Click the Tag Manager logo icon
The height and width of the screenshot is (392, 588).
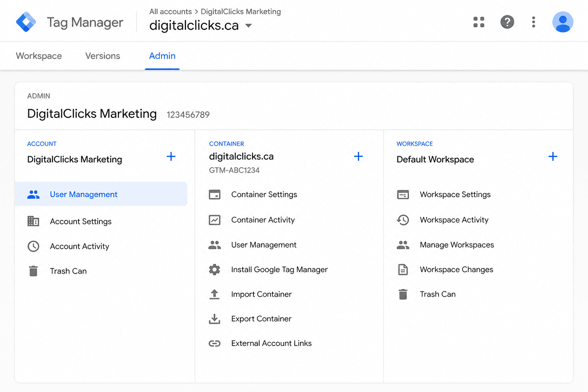26,22
